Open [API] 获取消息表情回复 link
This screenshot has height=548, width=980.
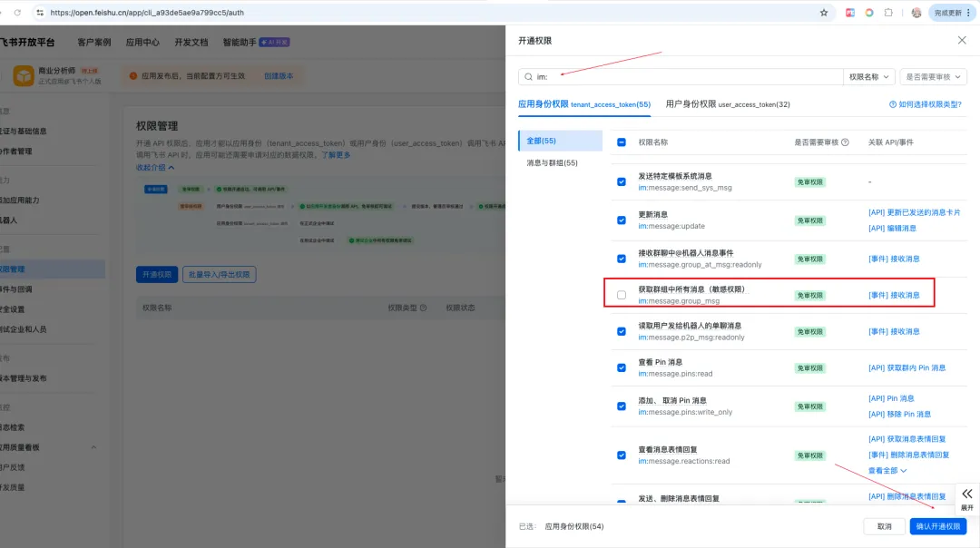[906, 438]
